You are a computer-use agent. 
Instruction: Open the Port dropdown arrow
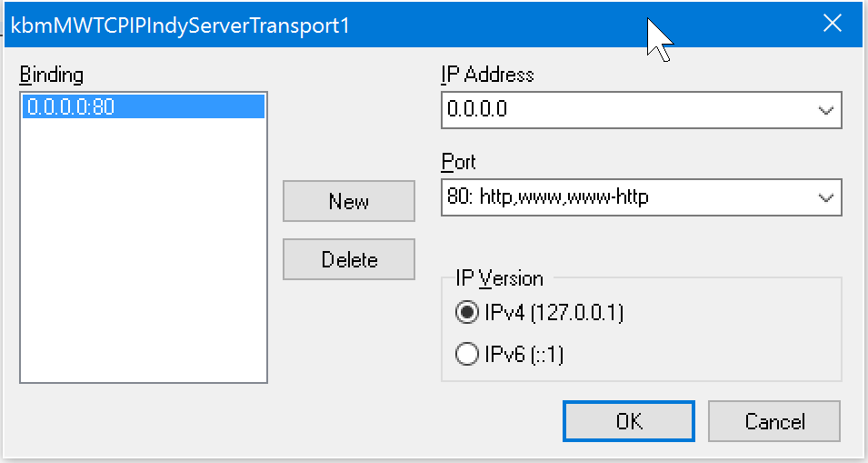[x=825, y=196]
